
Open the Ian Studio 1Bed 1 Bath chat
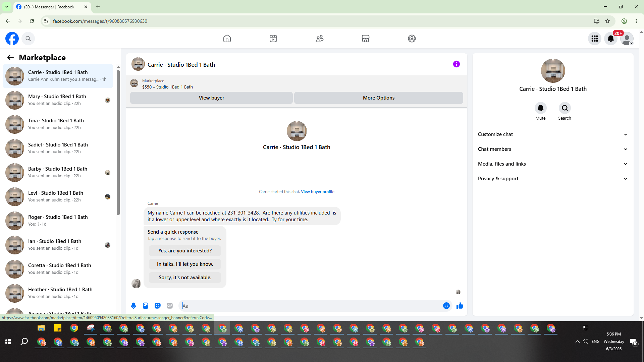pos(58,245)
